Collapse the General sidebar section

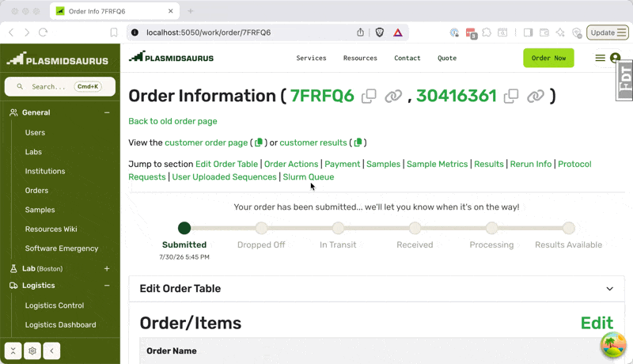click(x=107, y=112)
